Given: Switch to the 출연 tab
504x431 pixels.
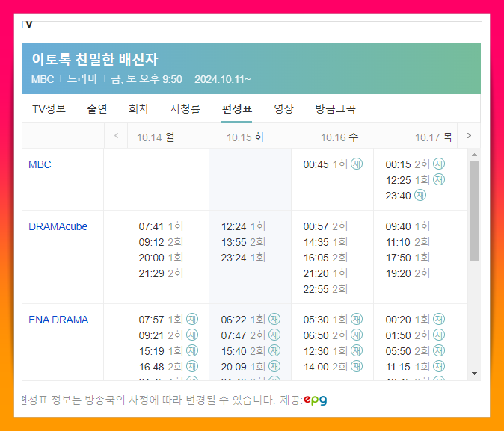Looking at the screenshot, I should (96, 108).
